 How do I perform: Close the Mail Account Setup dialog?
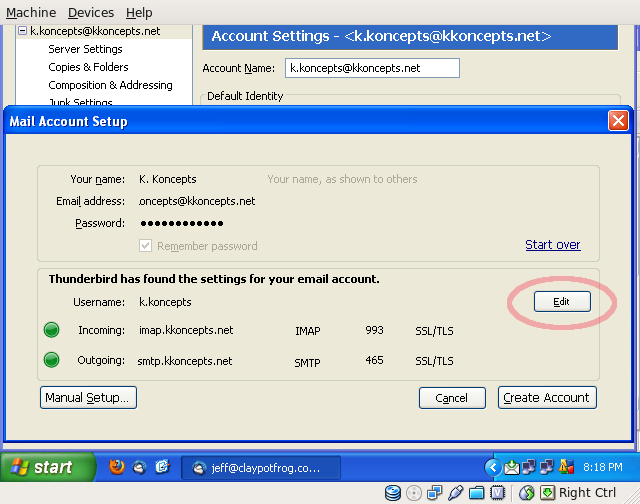[x=618, y=121]
